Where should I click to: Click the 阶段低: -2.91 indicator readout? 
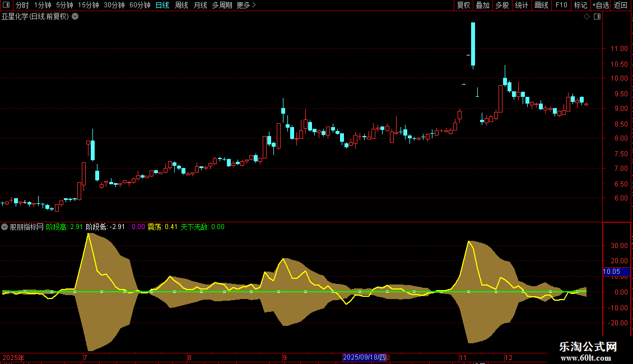(105, 227)
